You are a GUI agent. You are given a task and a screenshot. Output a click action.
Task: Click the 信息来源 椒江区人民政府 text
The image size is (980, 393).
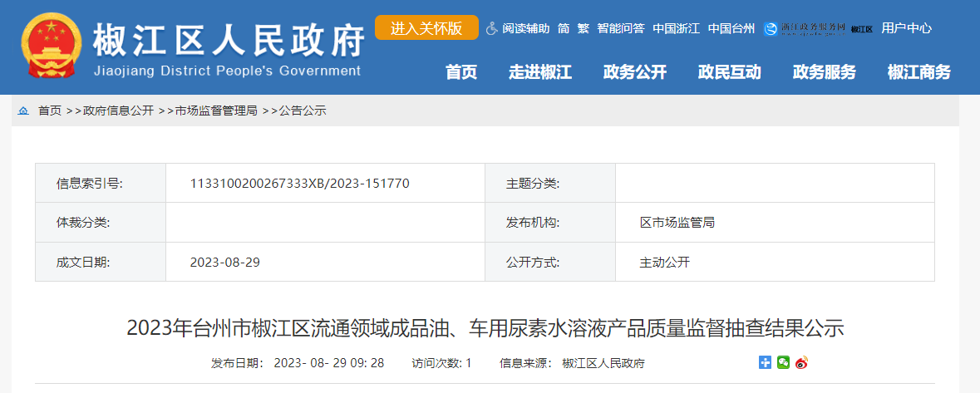point(572,363)
